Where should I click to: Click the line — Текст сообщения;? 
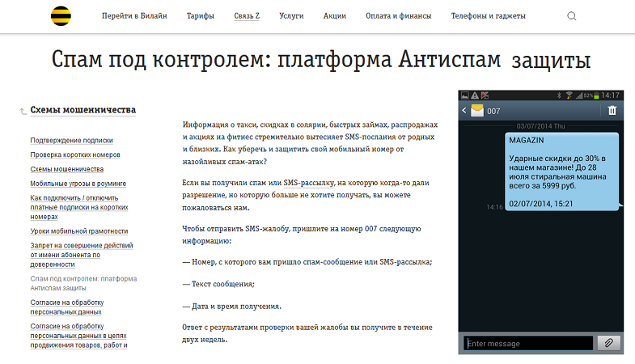218,284
